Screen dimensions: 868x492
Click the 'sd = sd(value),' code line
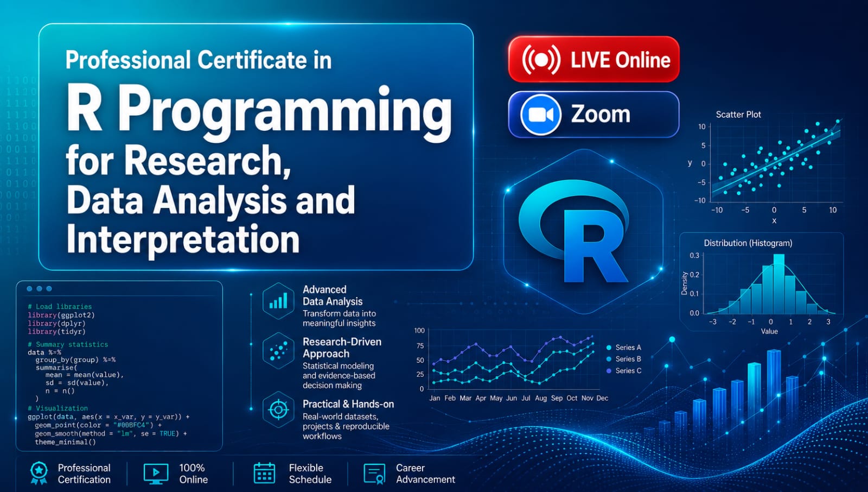point(77,382)
